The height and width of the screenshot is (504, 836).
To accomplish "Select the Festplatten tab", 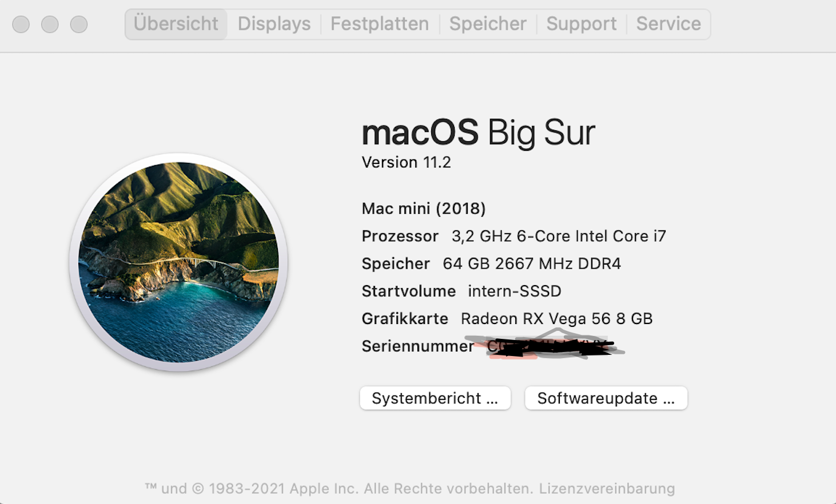I will [x=379, y=24].
